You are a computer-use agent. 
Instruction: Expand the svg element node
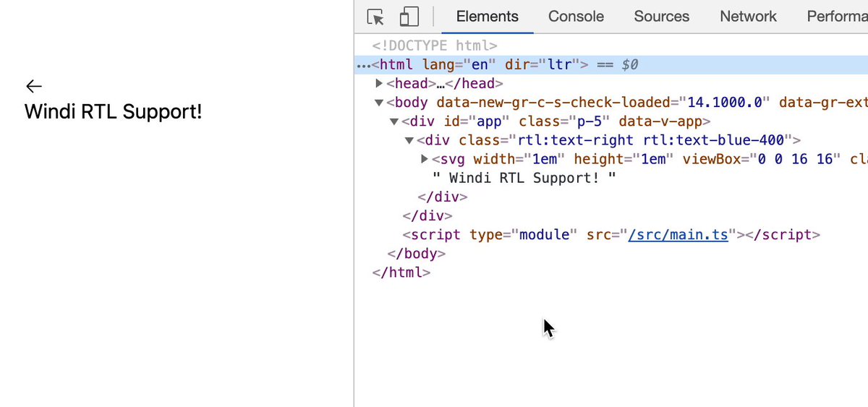pos(425,159)
